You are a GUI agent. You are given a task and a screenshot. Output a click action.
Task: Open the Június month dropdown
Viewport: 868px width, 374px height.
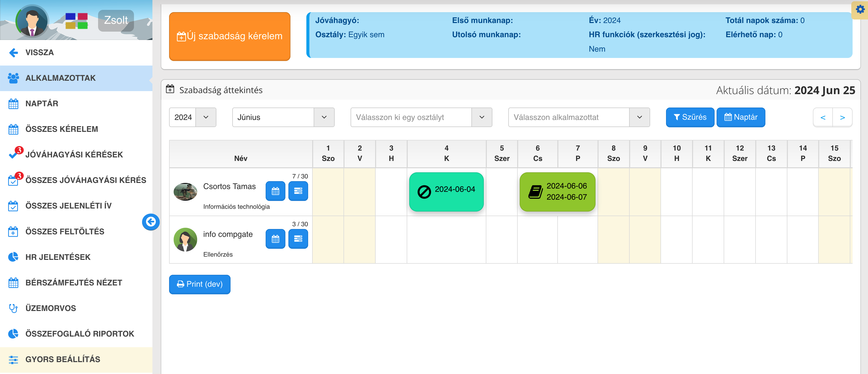tap(283, 117)
